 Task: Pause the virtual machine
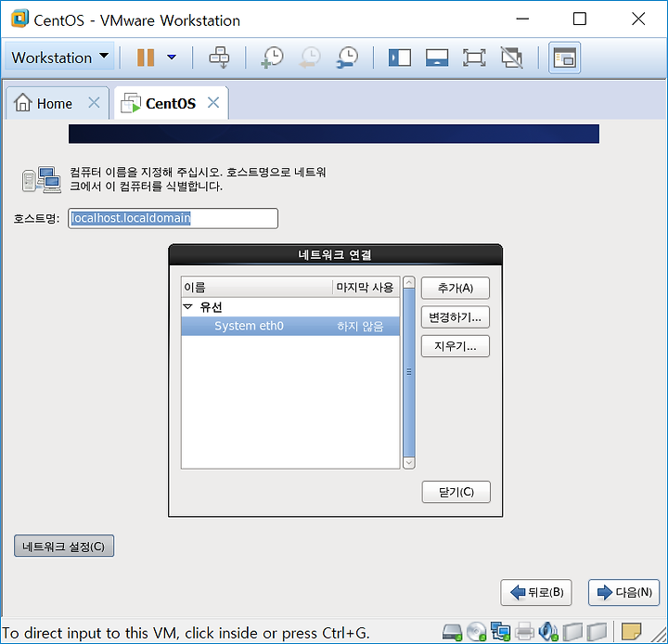(x=146, y=58)
